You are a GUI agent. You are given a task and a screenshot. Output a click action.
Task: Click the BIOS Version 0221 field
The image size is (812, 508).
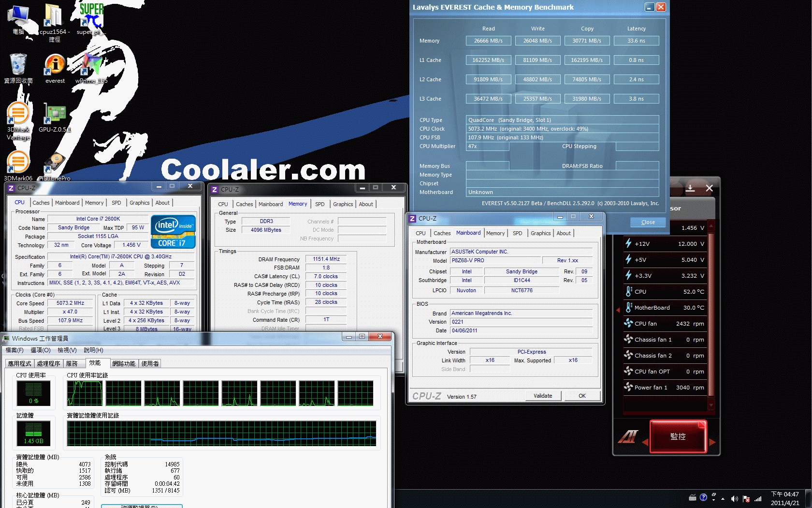pyautogui.click(x=521, y=322)
